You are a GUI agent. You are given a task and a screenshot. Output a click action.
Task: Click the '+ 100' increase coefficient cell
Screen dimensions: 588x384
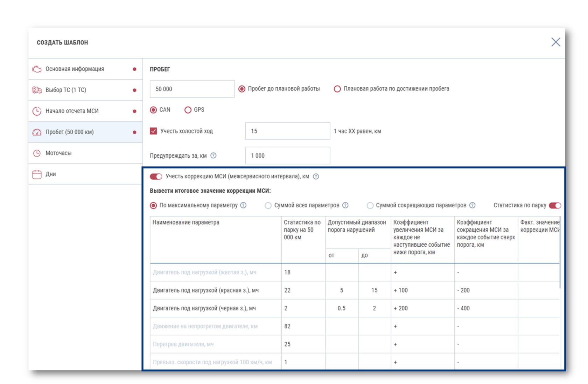(x=423, y=290)
